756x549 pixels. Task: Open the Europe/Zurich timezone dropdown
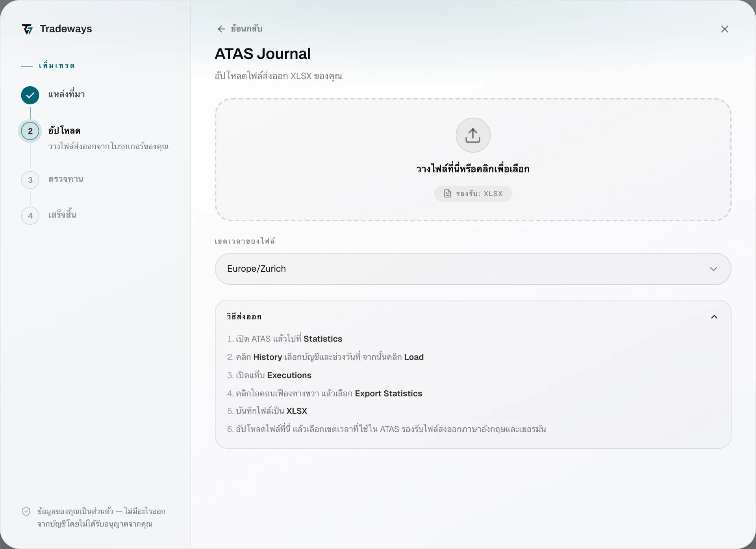point(473,269)
